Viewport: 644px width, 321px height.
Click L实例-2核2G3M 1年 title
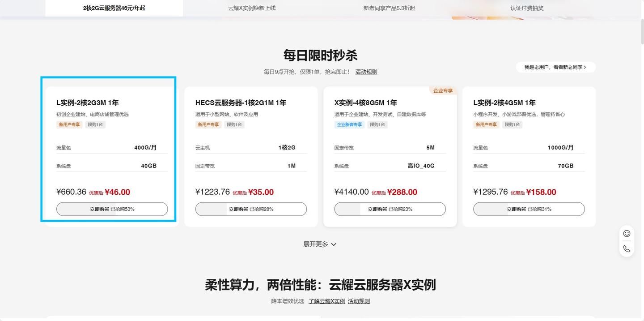click(x=88, y=103)
